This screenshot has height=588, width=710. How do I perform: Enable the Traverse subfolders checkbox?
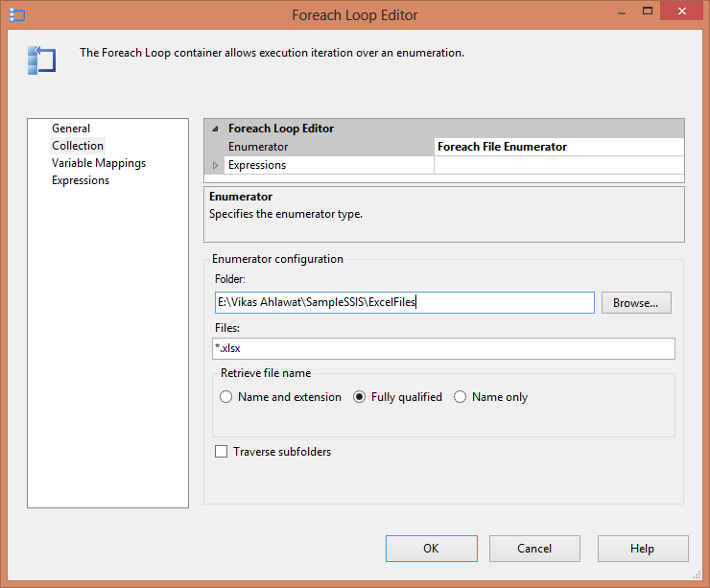click(x=222, y=452)
